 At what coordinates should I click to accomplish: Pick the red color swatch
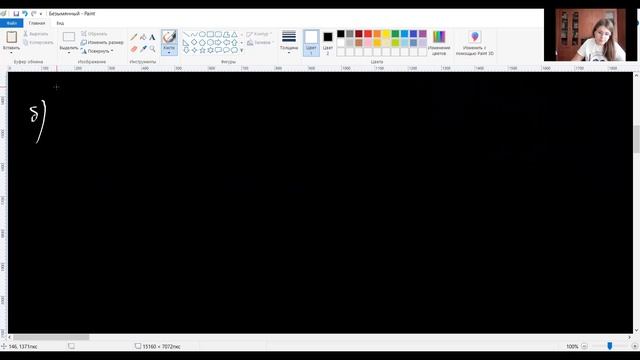click(368, 34)
